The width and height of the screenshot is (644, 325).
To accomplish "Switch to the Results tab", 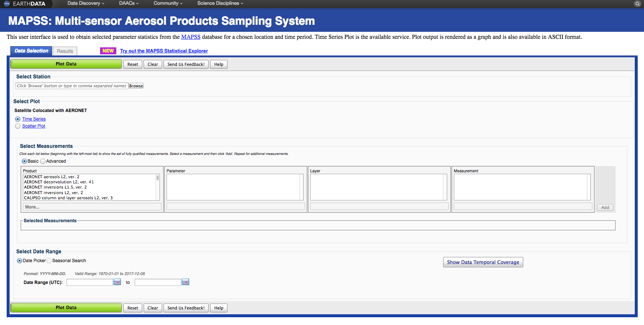I will pos(65,51).
